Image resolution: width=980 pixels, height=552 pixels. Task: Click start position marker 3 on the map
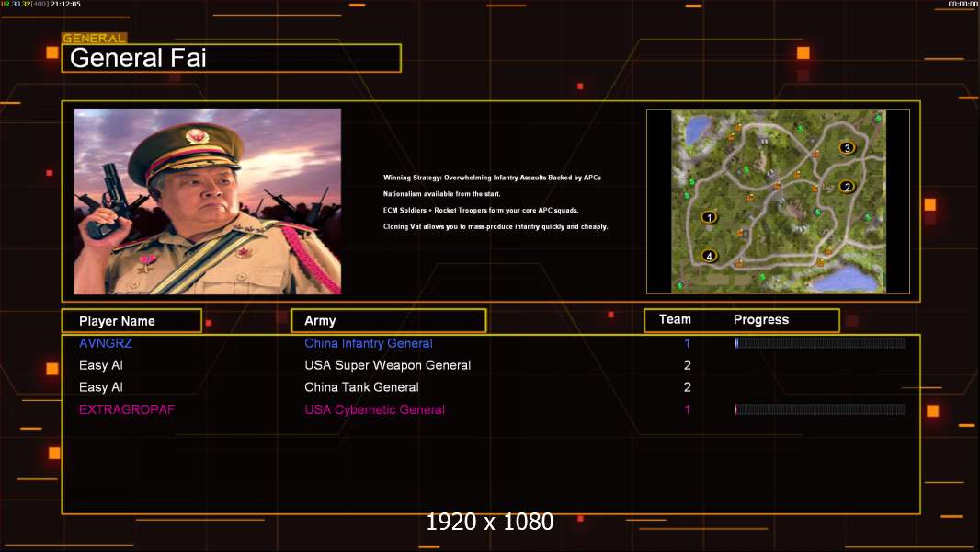(x=847, y=148)
